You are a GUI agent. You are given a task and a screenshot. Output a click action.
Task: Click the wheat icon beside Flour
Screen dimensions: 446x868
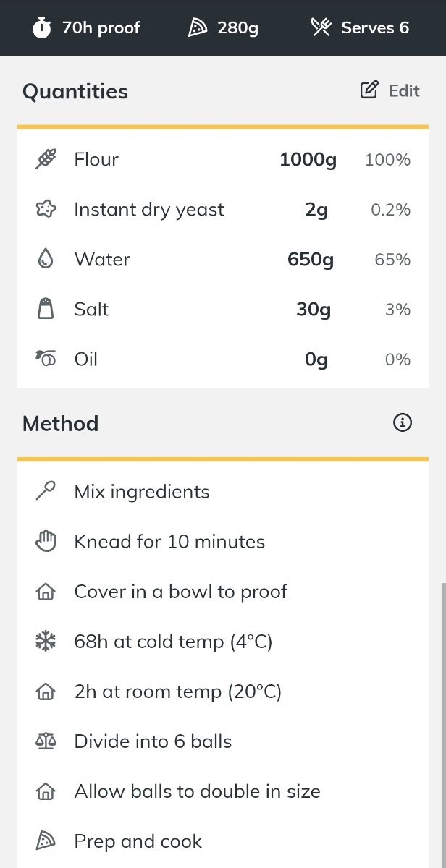46,159
